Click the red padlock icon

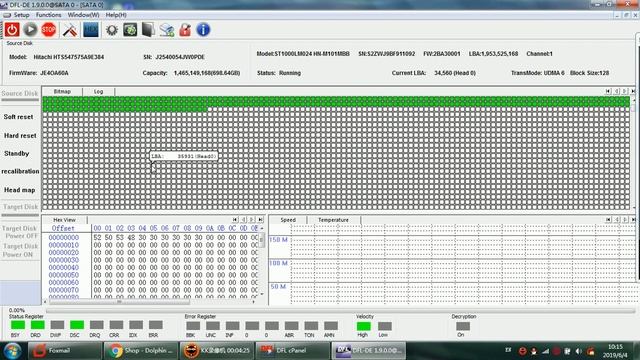pyautogui.click(x=185, y=30)
